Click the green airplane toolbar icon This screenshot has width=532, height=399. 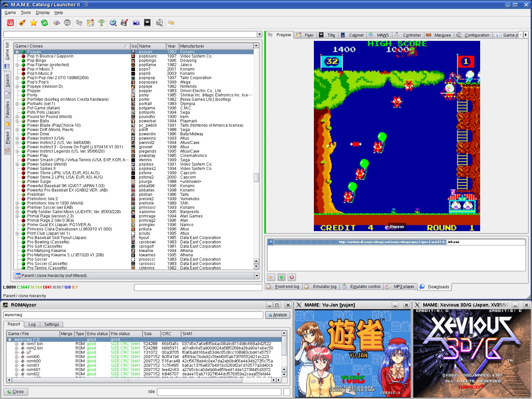point(101,23)
